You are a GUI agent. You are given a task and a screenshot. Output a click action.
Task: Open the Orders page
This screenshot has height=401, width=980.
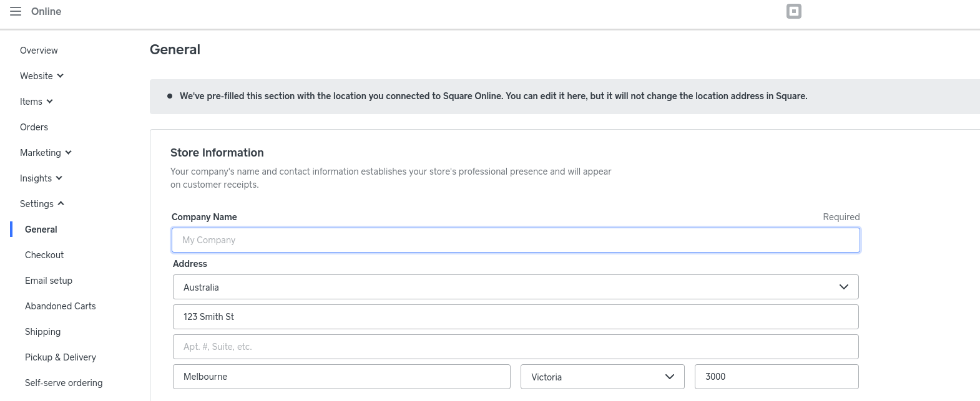tap(34, 127)
